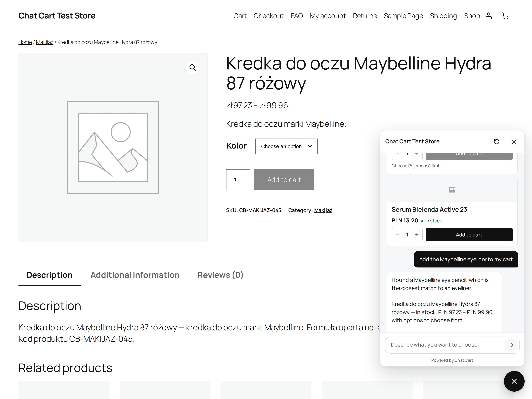Click the PLN 13.20 price in chat
This screenshot has height=399, width=532.
pyautogui.click(x=405, y=221)
